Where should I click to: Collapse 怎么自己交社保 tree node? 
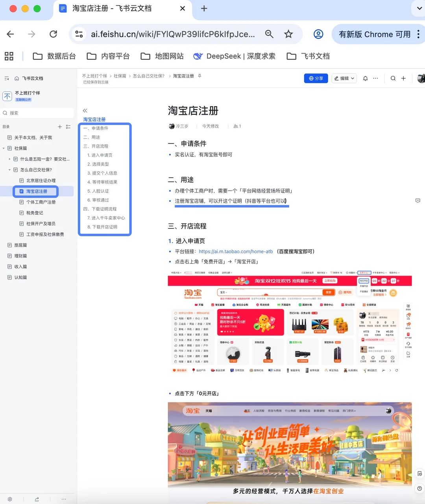point(9,170)
